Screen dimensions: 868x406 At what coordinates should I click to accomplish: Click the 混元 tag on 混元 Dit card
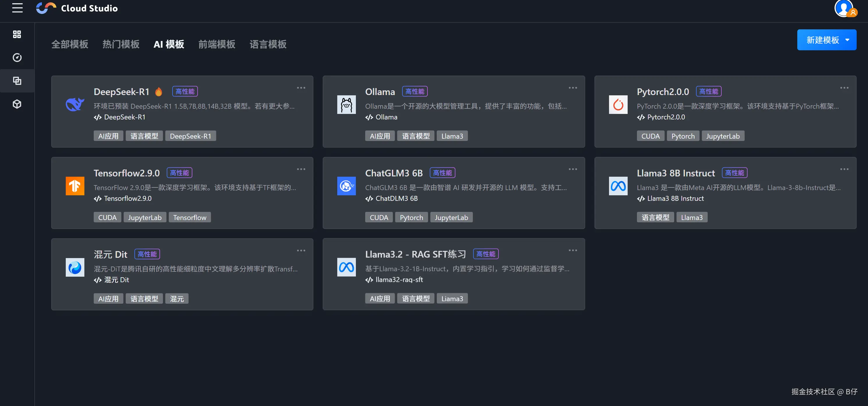pos(177,299)
